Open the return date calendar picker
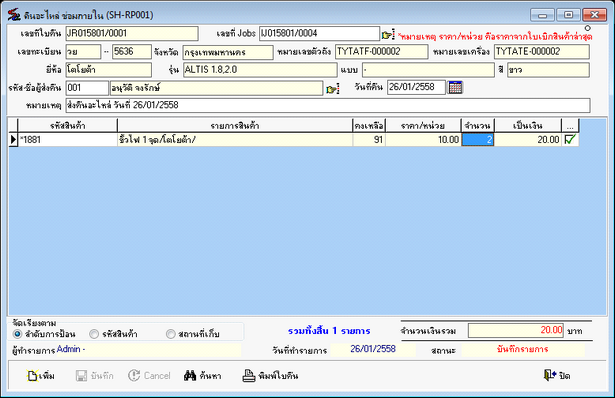Screen dimensions: 615x398 pos(455,87)
